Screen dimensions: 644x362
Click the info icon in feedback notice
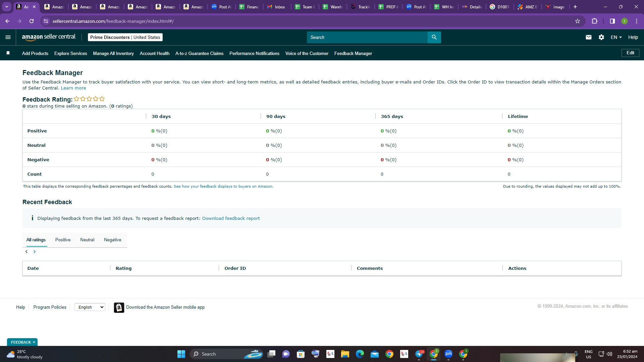[32, 218]
